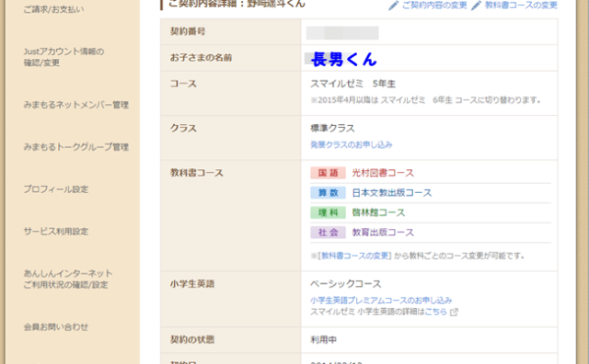Click the 小学生英語 row label
Image resolution: width=589 pixels, height=364 pixels.
(x=192, y=284)
